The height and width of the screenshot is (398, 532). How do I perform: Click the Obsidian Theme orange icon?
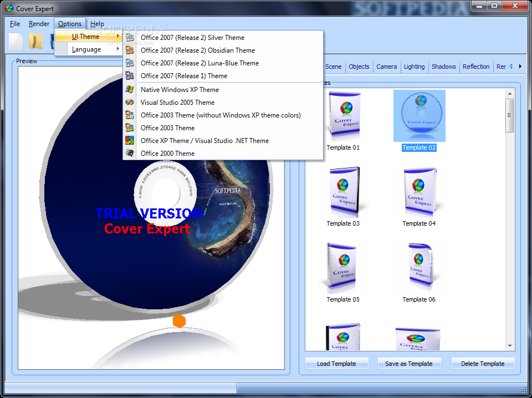[130, 50]
